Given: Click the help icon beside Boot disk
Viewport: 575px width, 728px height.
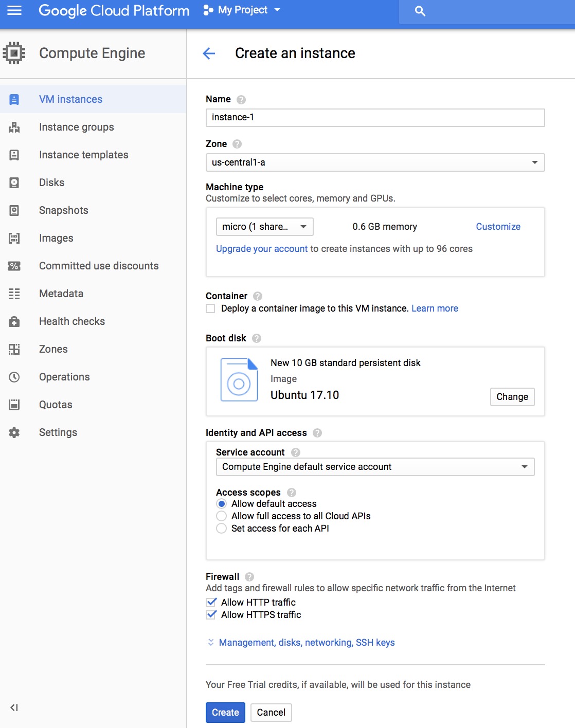Looking at the screenshot, I should tap(257, 338).
